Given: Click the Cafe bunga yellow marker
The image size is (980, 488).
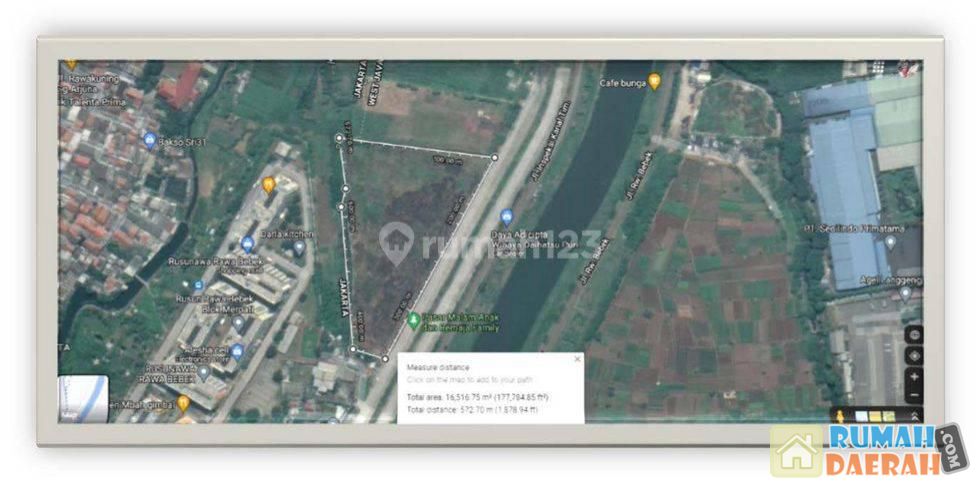Looking at the screenshot, I should [x=654, y=81].
